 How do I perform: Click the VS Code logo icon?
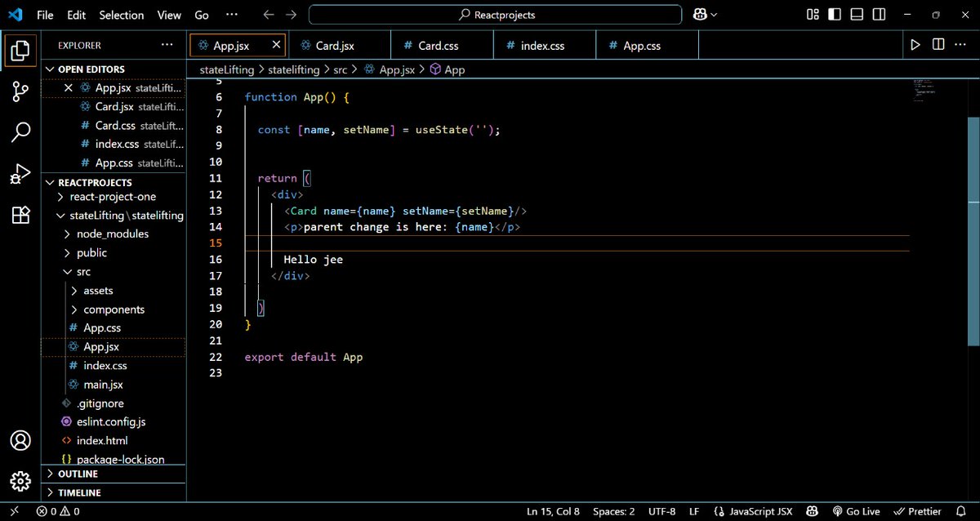click(15, 15)
